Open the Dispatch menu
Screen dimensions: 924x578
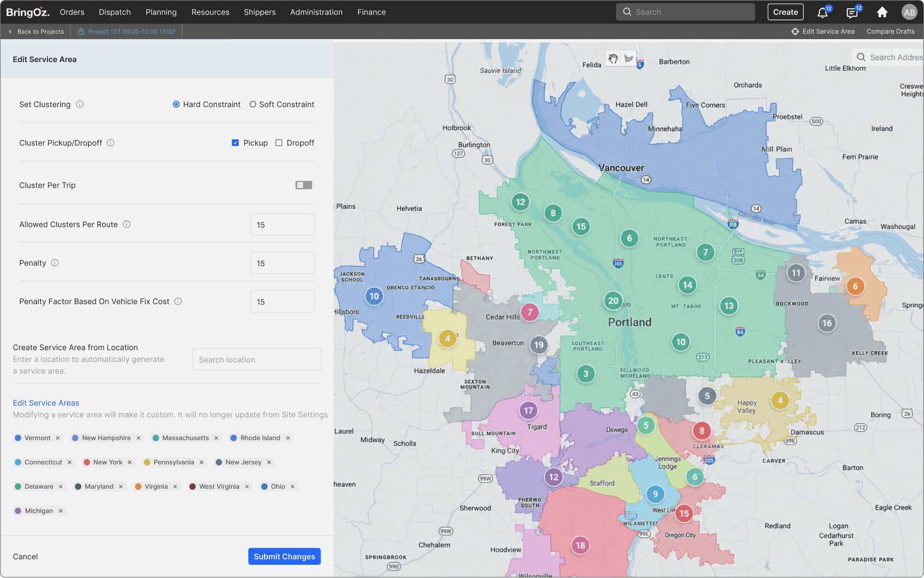click(114, 12)
